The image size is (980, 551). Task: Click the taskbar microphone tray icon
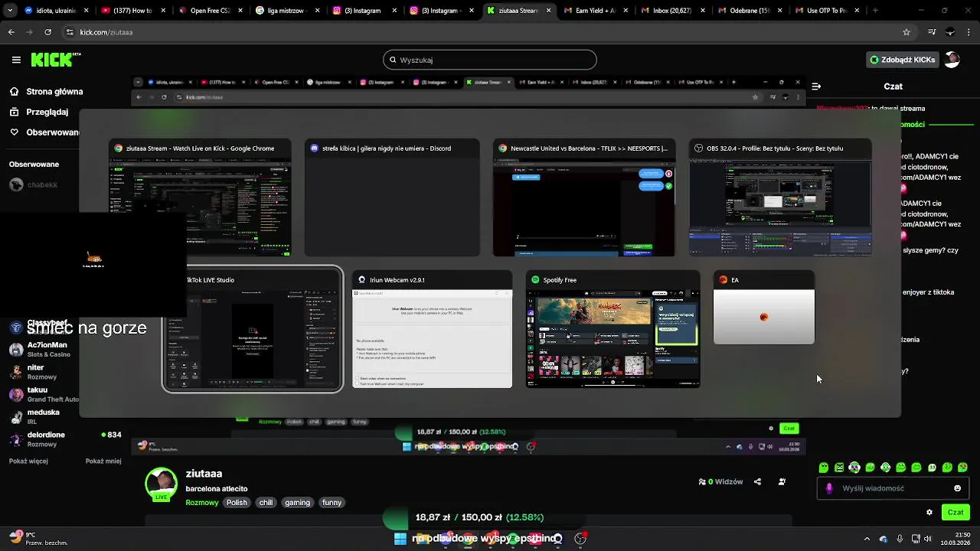900,539
